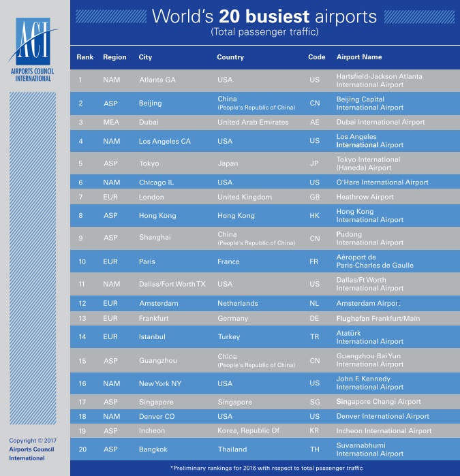Click 'Tokyo International (Haneda) Airport' name
This screenshot has width=460, height=476.
click(368, 163)
